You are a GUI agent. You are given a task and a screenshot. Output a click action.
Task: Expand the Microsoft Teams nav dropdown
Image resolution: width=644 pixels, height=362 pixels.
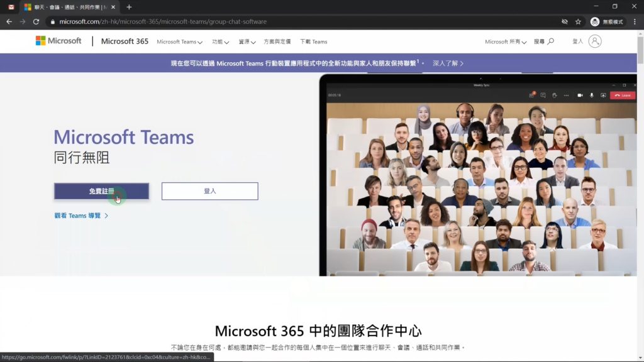pyautogui.click(x=179, y=42)
